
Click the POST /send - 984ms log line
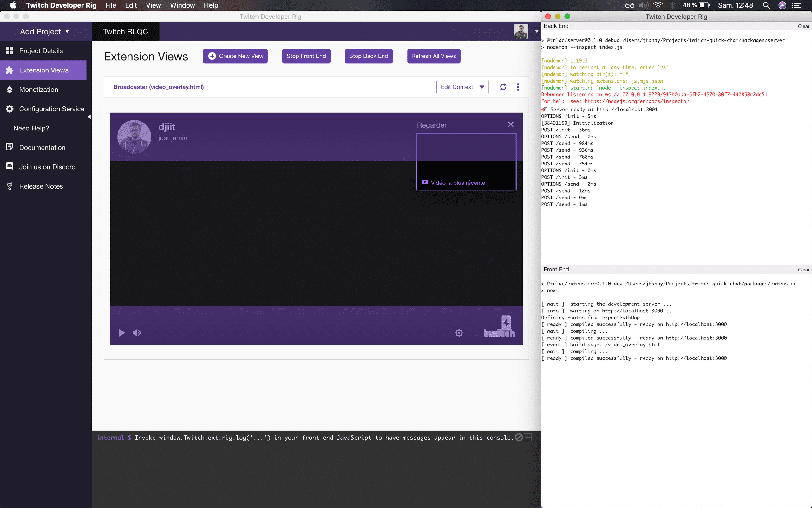click(567, 144)
